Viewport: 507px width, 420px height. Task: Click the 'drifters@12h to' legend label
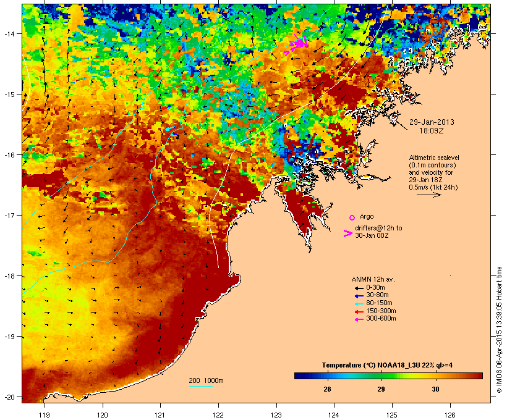(378, 228)
